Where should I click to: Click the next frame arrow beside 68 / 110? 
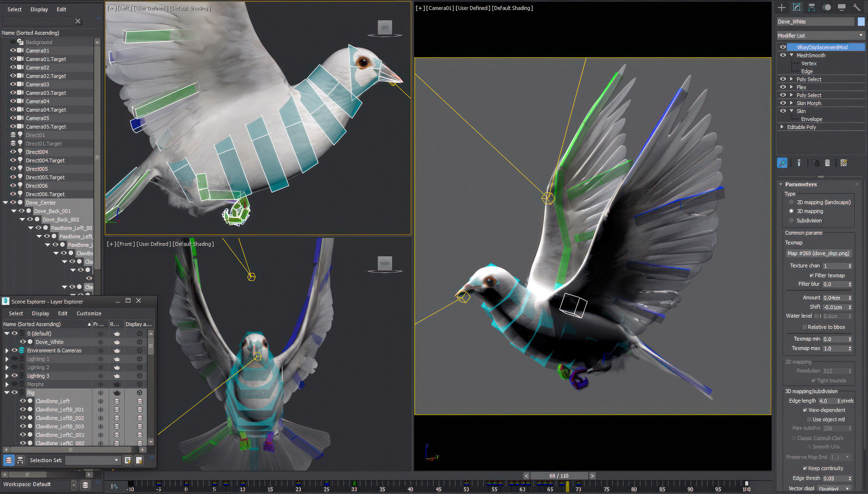click(x=592, y=476)
